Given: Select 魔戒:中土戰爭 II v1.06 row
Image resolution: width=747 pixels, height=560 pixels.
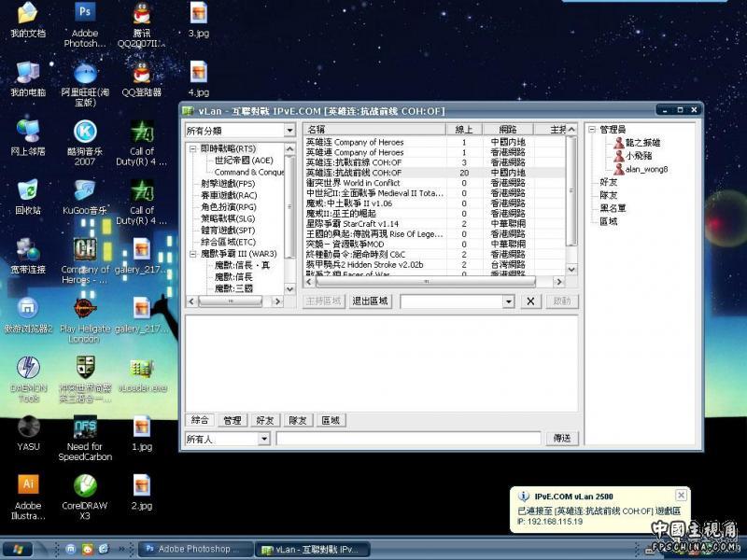Looking at the screenshot, I should [x=434, y=203].
